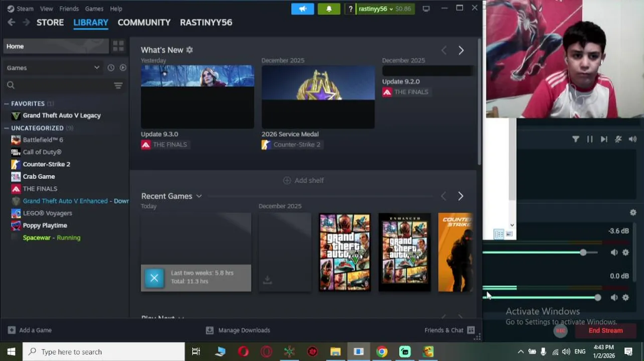
Task: Show next Recent Games arrow
Action: pyautogui.click(x=460, y=196)
